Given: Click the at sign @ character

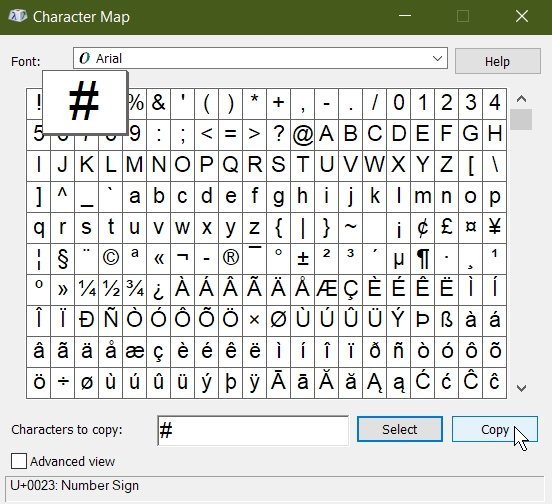Looking at the screenshot, I should (x=303, y=135).
